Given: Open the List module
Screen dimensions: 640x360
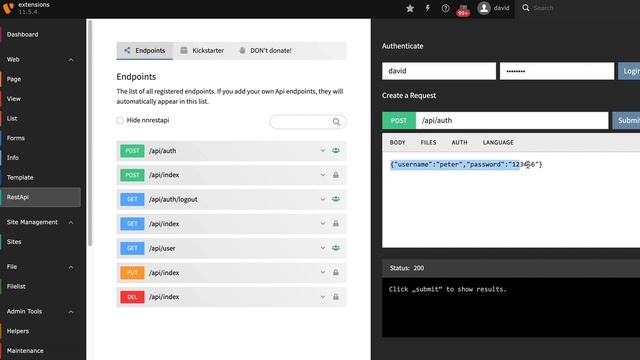Looking at the screenshot, I should pyautogui.click(x=40, y=118).
